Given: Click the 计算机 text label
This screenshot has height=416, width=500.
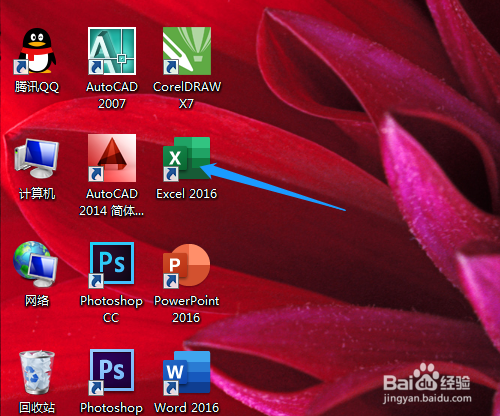Looking at the screenshot, I should point(37,194).
